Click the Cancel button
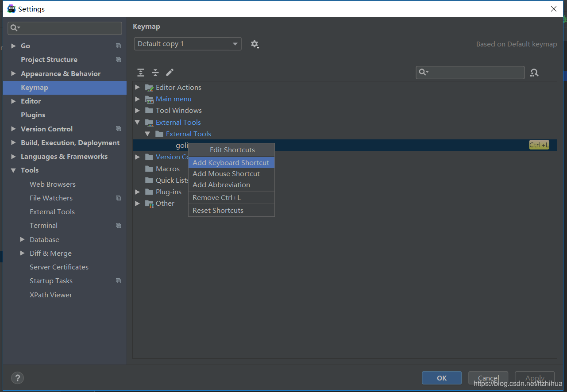Image resolution: width=567 pixels, height=392 pixels. (488, 378)
